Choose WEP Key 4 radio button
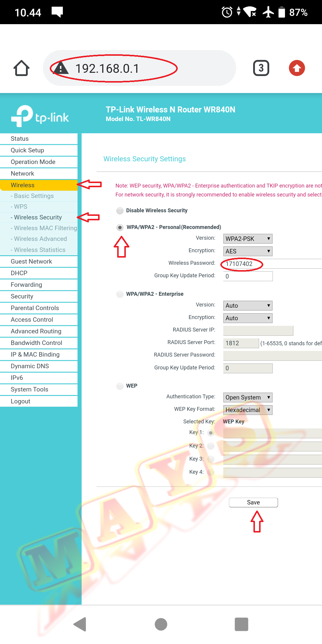Image resolution: width=322 pixels, height=644 pixels. click(211, 472)
